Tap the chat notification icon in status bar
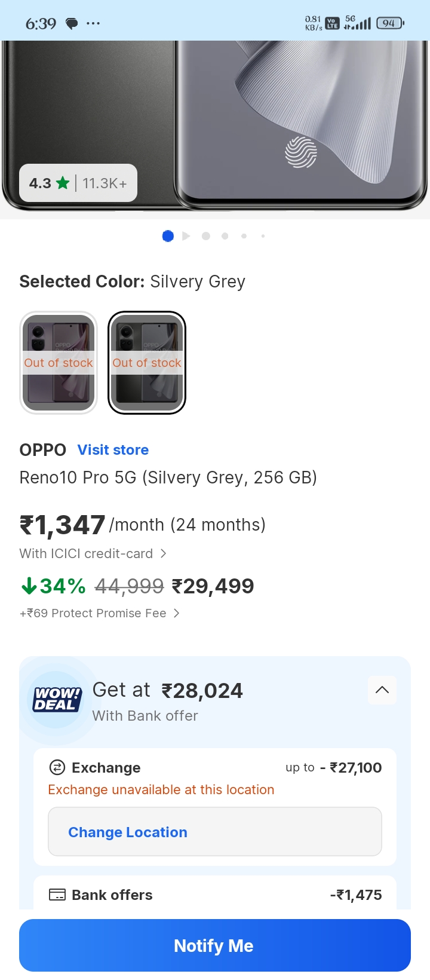Screen dimensions: 430x980 coord(72,24)
